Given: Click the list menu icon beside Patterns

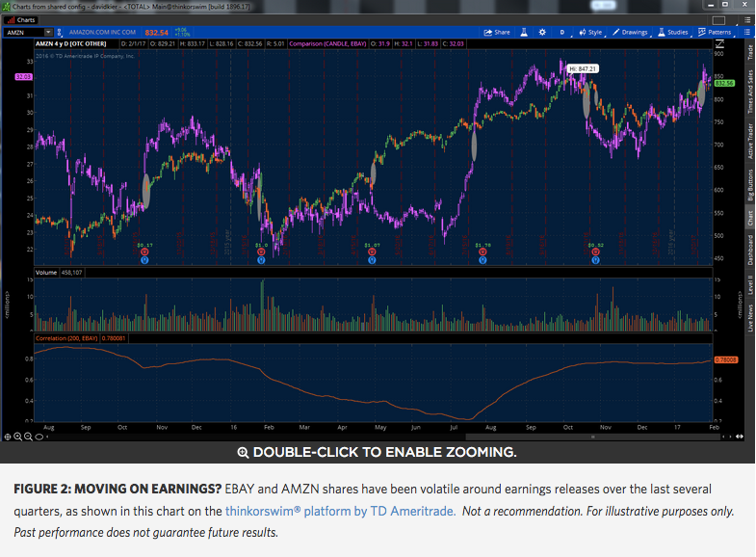Looking at the screenshot, I should coord(746,33).
